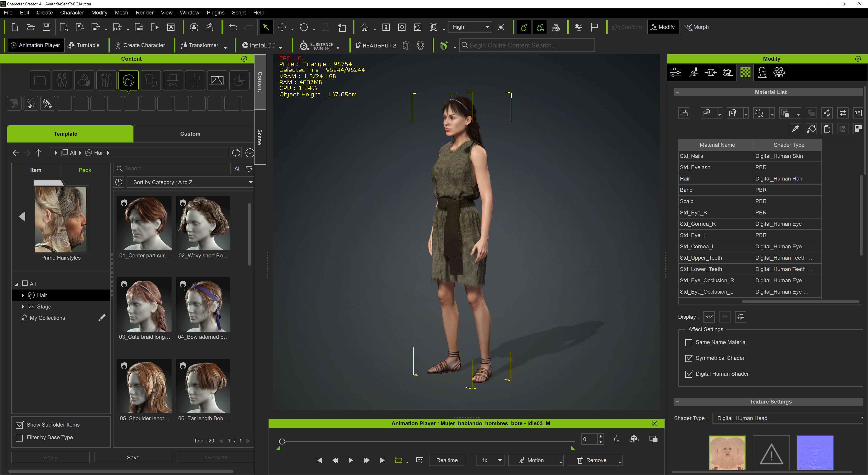Open the Motion pose tab in Modify
Viewport: 868px width, 475px height.
click(693, 72)
